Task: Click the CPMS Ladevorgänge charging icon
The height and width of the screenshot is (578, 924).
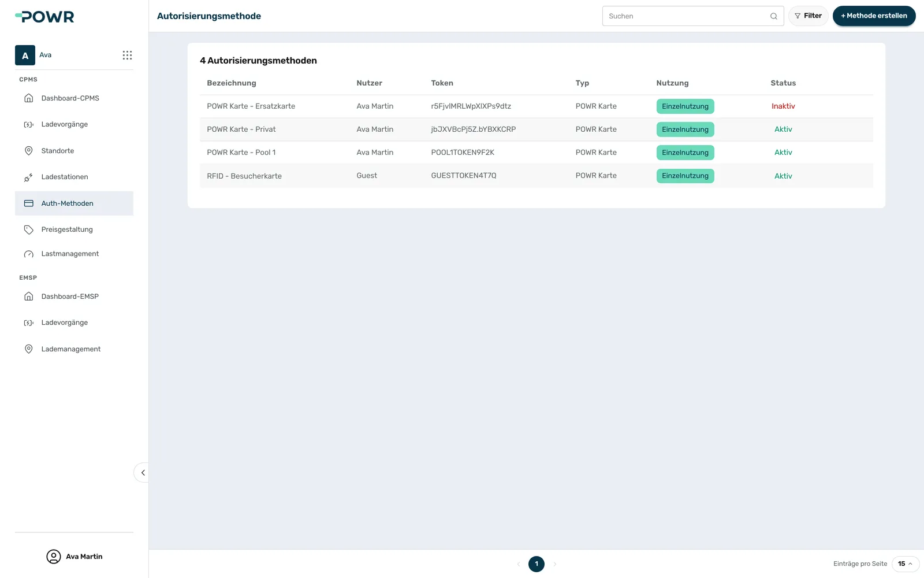Action: pyautogui.click(x=28, y=124)
